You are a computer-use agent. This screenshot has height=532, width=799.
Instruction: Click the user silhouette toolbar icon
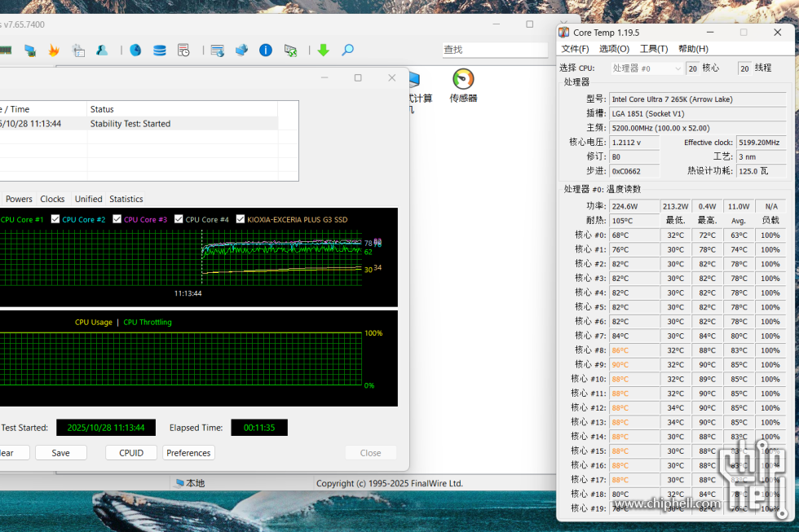coord(102,51)
